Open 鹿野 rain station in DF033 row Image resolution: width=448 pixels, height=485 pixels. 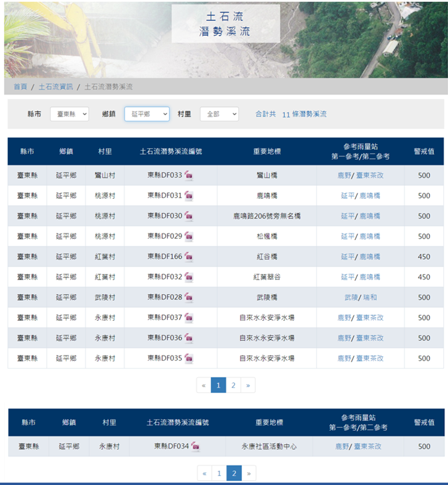344,175
